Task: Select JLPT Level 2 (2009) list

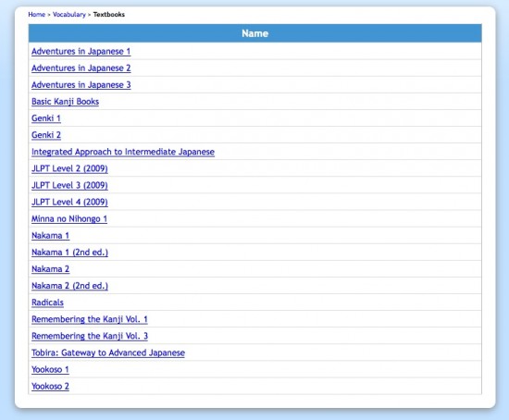Action: [69, 168]
